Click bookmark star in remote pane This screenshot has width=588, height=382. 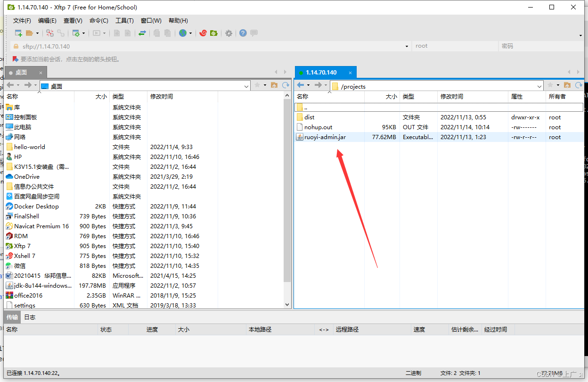(550, 85)
